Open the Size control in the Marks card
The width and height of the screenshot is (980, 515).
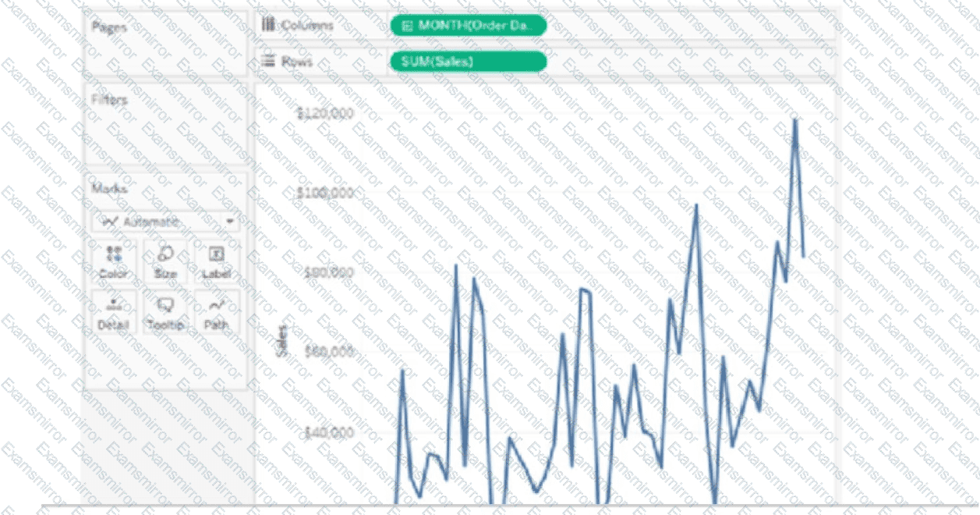[x=165, y=261]
